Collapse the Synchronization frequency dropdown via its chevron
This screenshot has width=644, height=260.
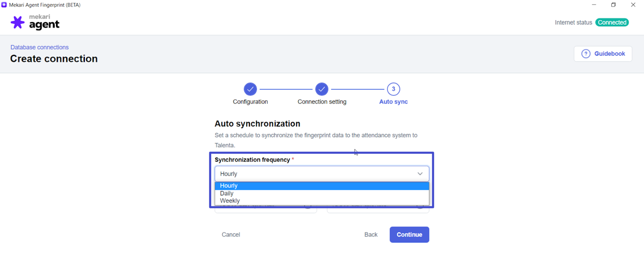[x=420, y=174]
